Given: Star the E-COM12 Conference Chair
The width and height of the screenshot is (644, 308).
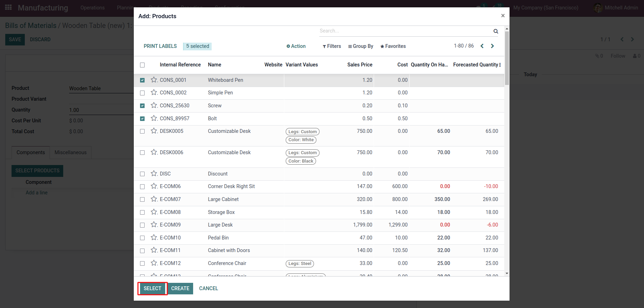Looking at the screenshot, I should click(x=154, y=263).
